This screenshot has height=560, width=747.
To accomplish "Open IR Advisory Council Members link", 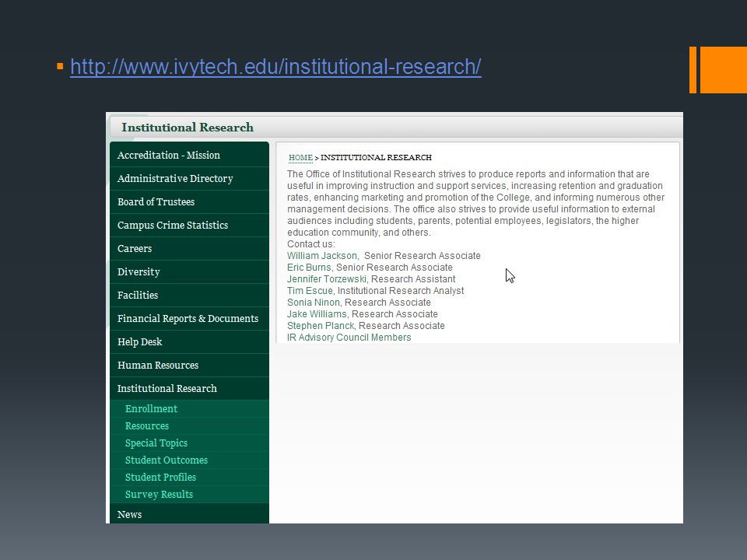I will (349, 338).
